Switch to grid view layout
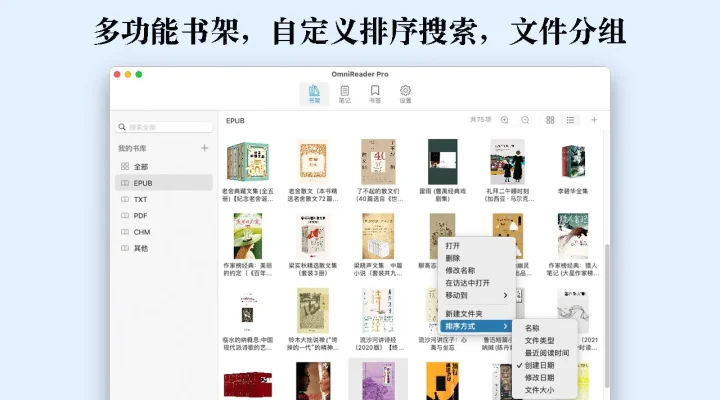The image size is (720, 400). point(550,120)
